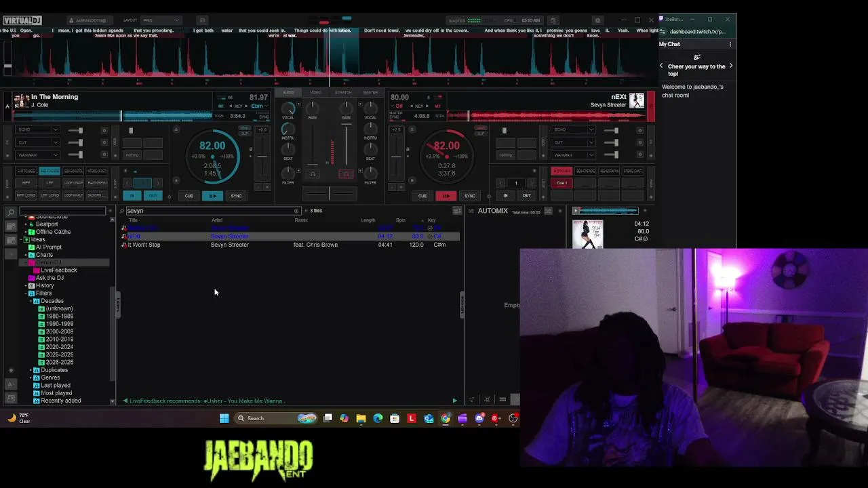This screenshot has height=488, width=868.
Task: Click the left deck pitch slider
Action: click(262, 157)
